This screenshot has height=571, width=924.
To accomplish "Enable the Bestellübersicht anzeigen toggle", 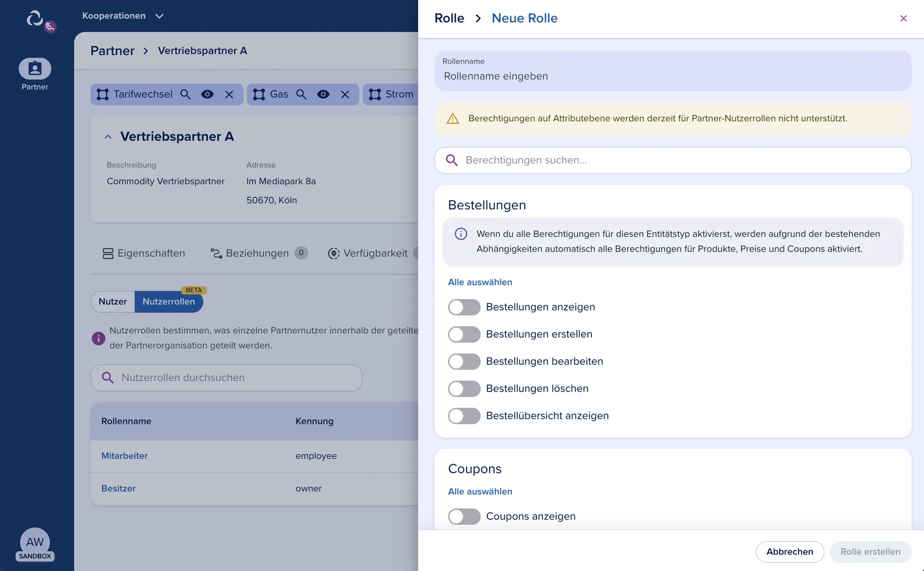I will [x=464, y=416].
